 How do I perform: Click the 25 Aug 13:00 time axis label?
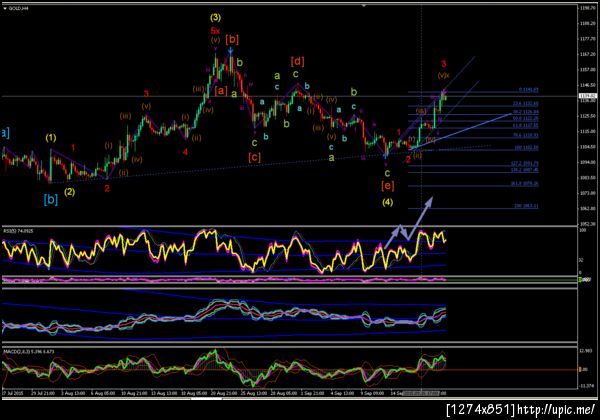pos(254,393)
